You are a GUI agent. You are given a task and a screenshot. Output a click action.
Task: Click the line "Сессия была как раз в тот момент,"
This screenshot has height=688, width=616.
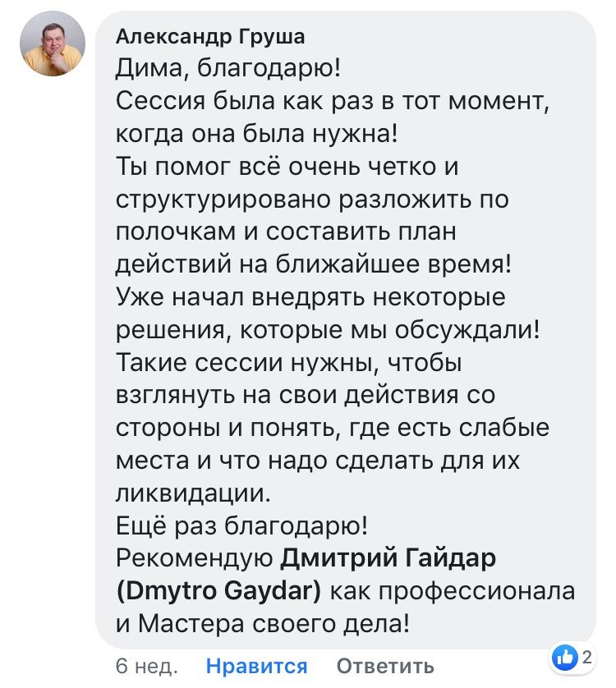click(x=331, y=102)
